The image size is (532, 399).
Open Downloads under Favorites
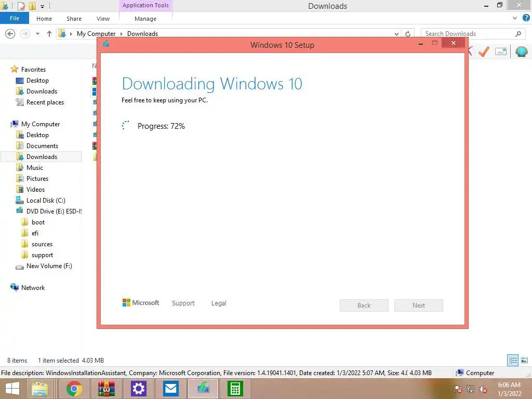point(42,91)
